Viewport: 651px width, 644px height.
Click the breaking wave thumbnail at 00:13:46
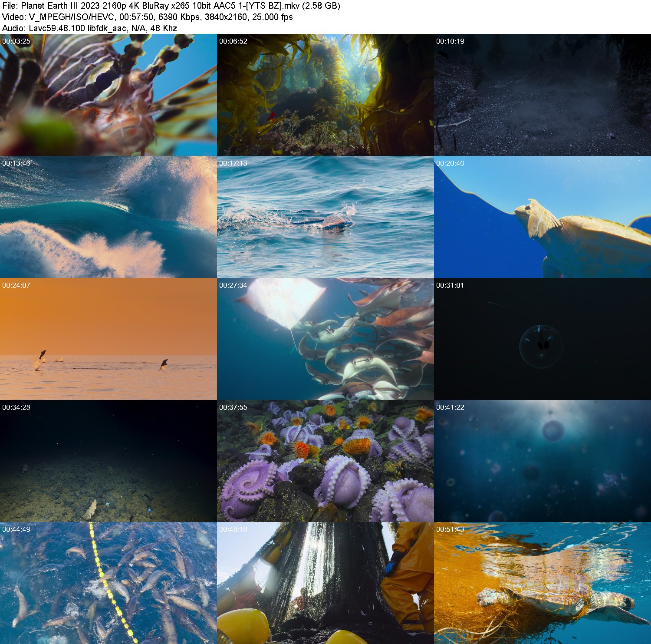coord(108,217)
